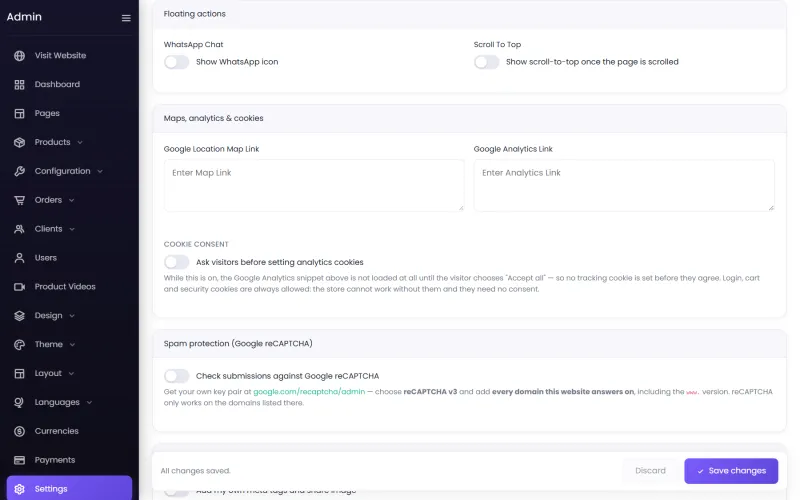This screenshot has height=500, width=800.
Task: Click the globe icon for Visit Website
Action: (19, 56)
